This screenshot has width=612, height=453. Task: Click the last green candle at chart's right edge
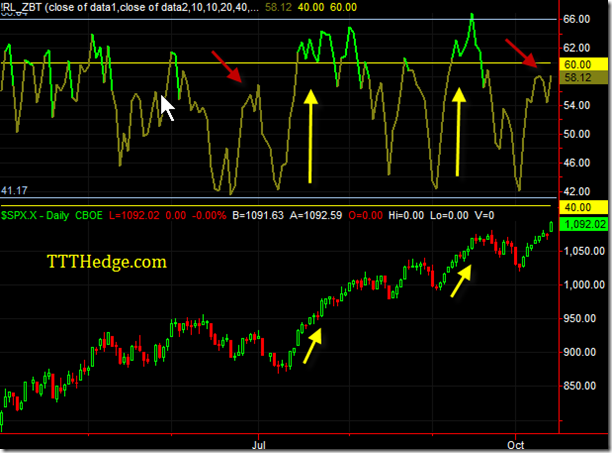(551, 226)
